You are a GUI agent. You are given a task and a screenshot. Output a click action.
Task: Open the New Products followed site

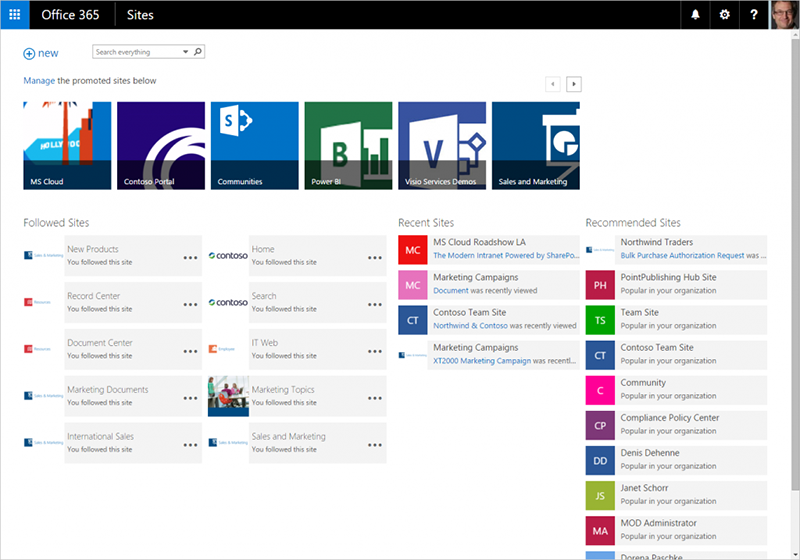pyautogui.click(x=93, y=249)
